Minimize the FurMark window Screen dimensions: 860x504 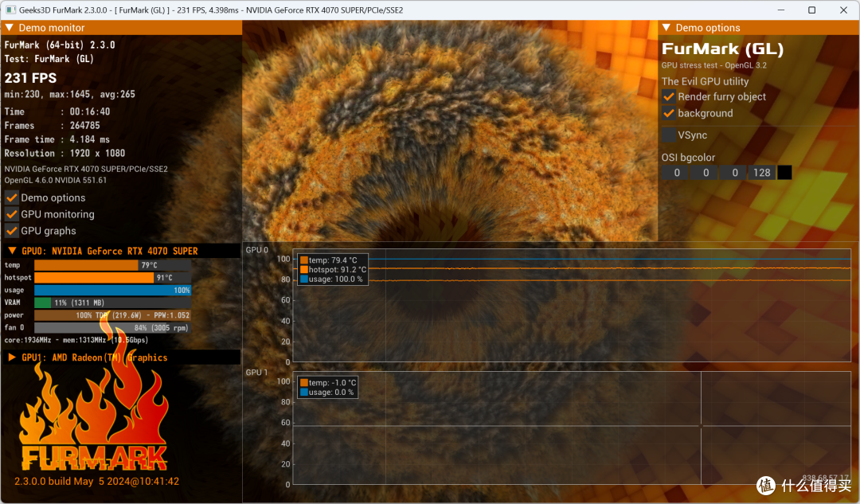pos(781,10)
